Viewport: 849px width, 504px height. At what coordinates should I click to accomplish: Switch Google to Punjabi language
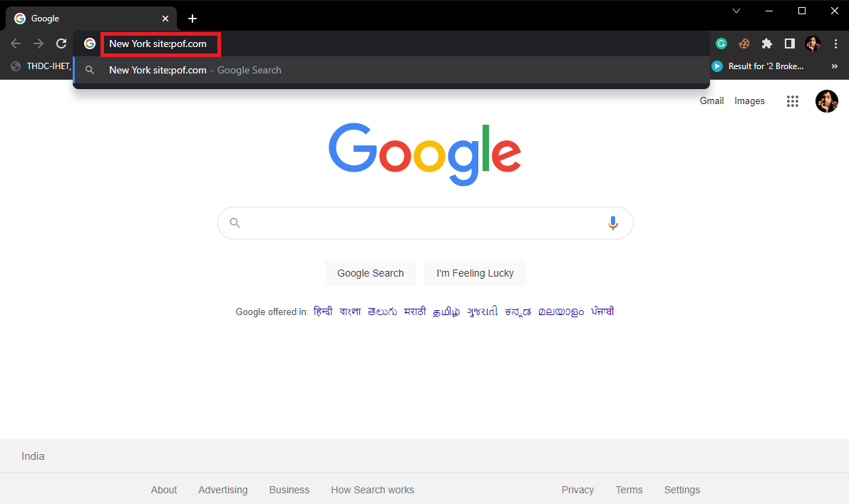pyautogui.click(x=602, y=312)
